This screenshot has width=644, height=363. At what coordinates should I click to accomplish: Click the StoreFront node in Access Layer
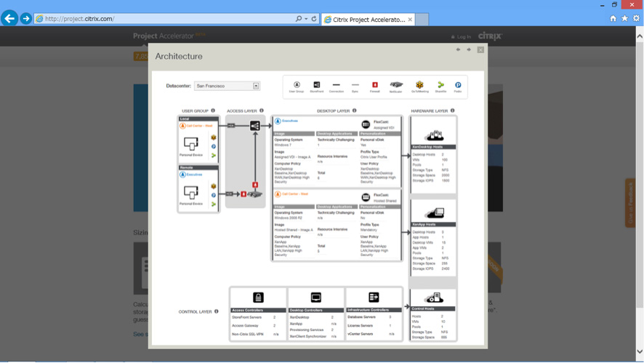click(255, 126)
